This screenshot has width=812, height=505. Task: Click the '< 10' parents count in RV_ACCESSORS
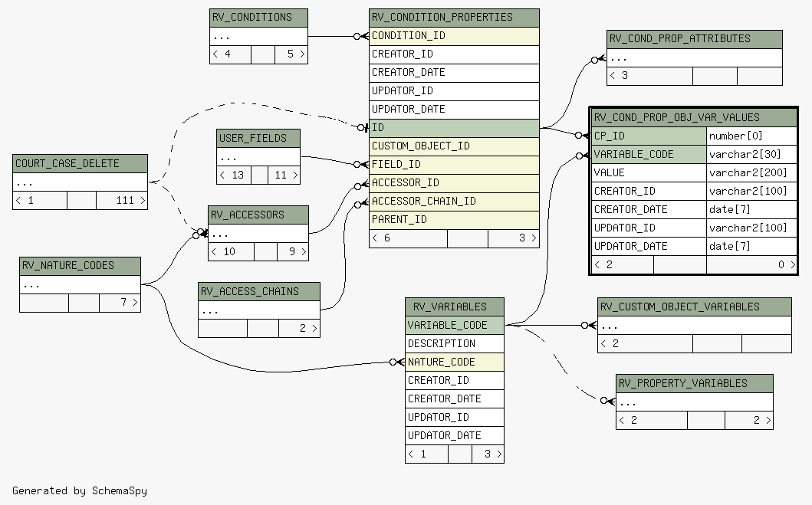[231, 251]
